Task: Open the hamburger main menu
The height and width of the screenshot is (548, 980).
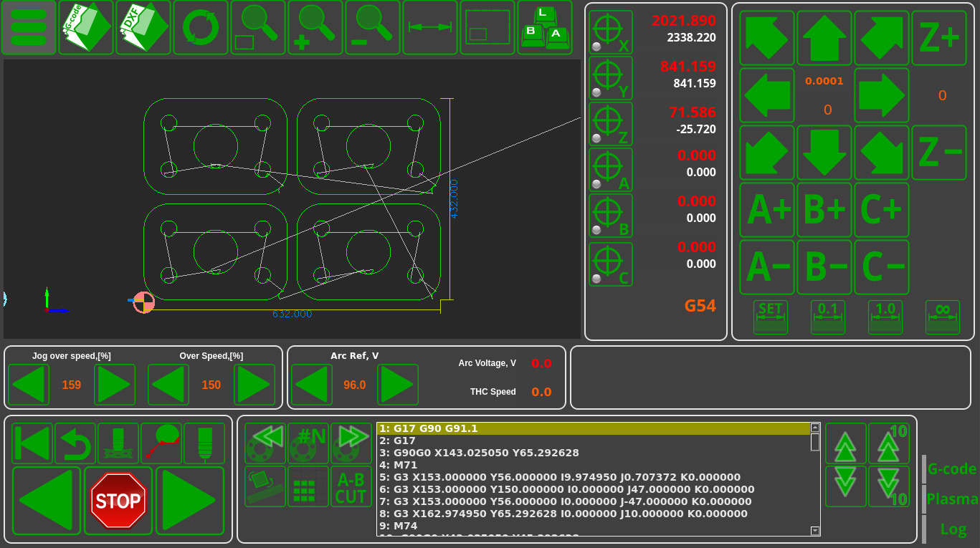Action: pos(29,28)
